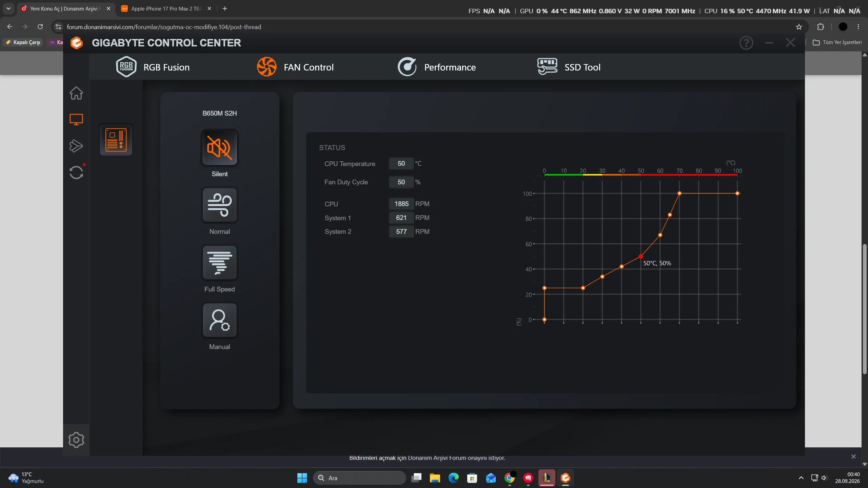Viewport: 868px width, 488px height.
Task: Reload the browser page
Action: [40, 27]
